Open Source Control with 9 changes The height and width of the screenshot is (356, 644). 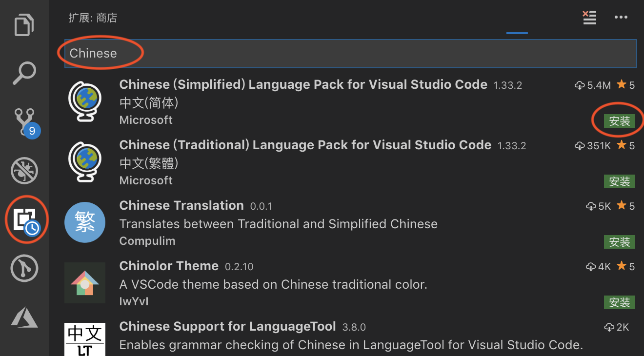(24, 122)
